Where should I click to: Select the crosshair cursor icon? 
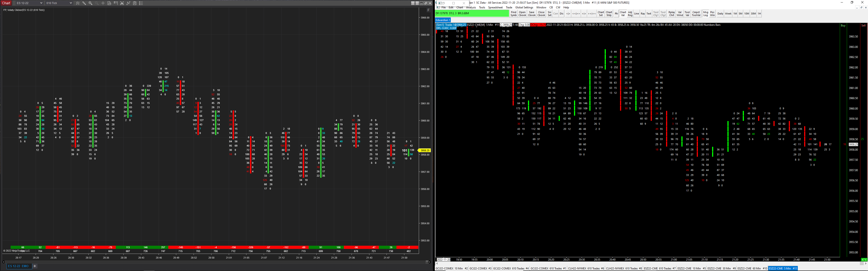(103, 3)
